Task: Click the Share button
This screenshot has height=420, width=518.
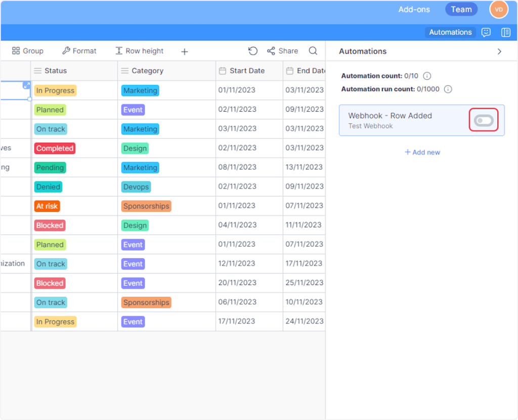Action: click(x=282, y=51)
